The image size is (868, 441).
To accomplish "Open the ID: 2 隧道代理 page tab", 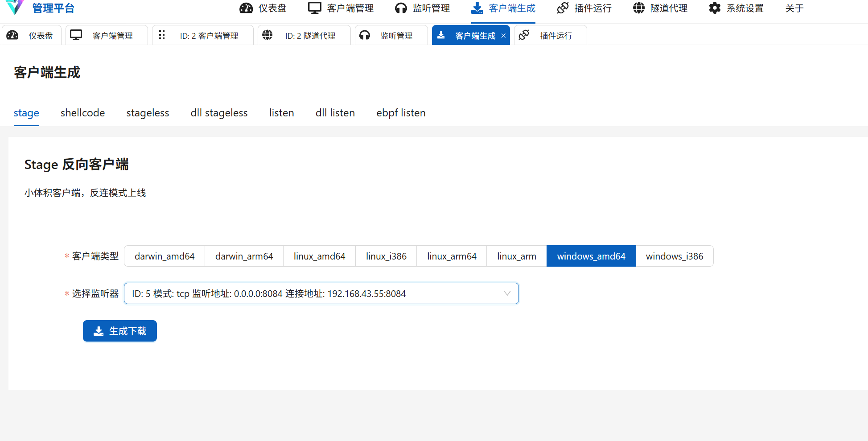I will click(x=304, y=35).
